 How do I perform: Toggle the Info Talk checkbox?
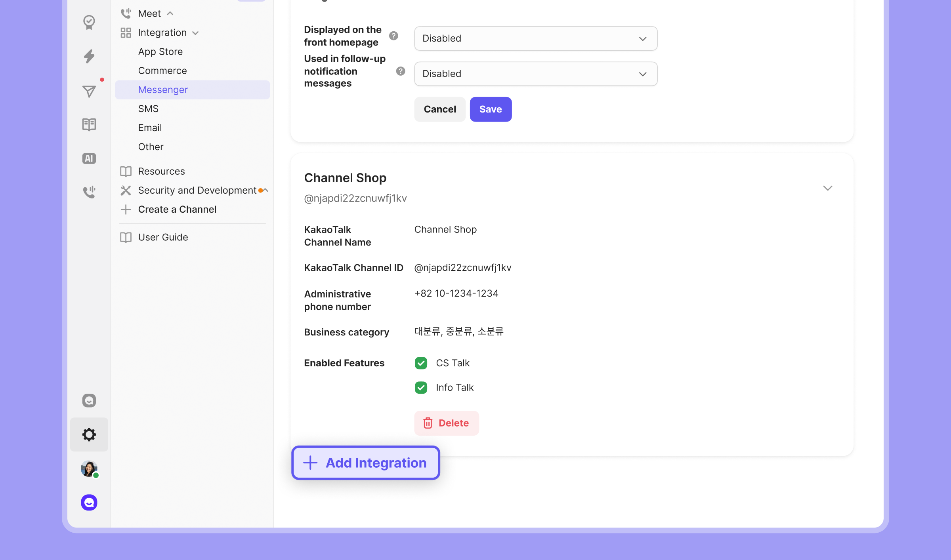pyautogui.click(x=421, y=387)
